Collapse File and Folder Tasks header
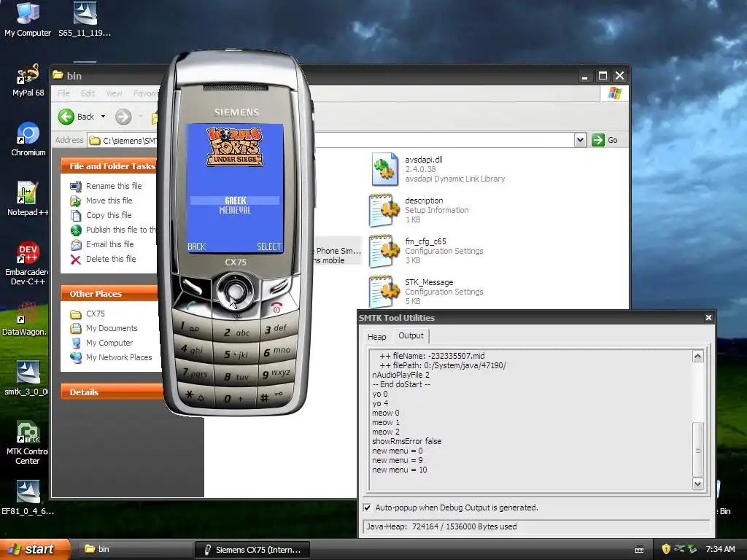This screenshot has width=747, height=560. 112,166
